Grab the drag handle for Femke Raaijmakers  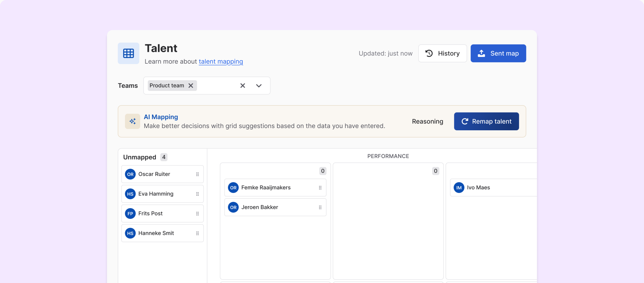click(320, 188)
